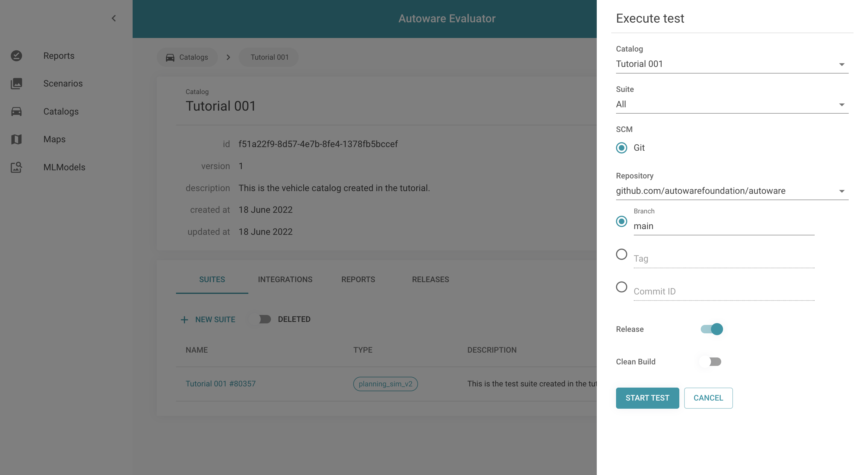Open Catalogs from the sidebar icon
This screenshot has width=868, height=475.
pos(17,111)
